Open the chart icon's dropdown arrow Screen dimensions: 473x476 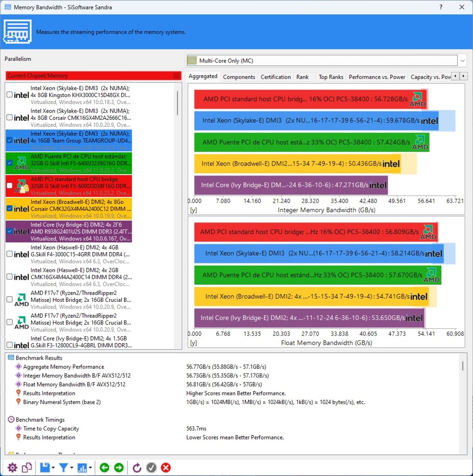(x=90, y=468)
